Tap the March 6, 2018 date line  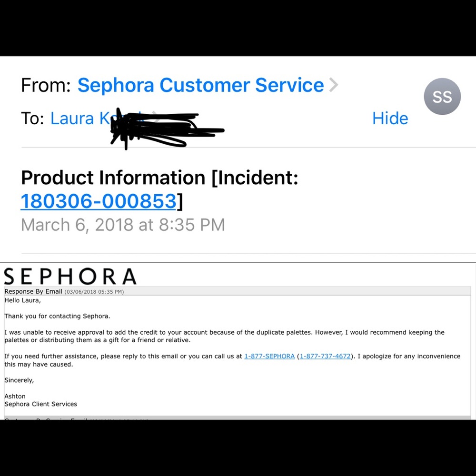point(123,225)
